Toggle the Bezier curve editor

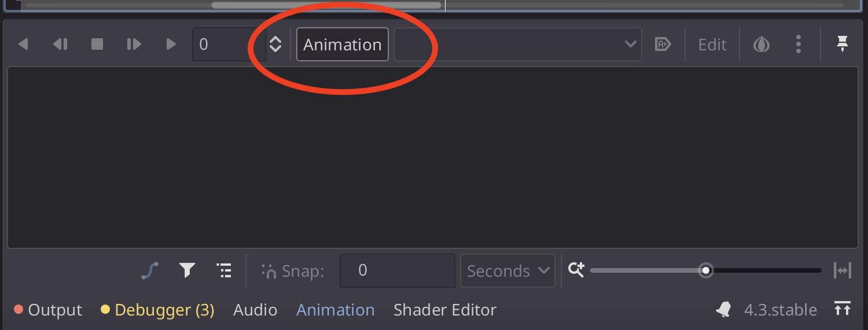[150, 270]
